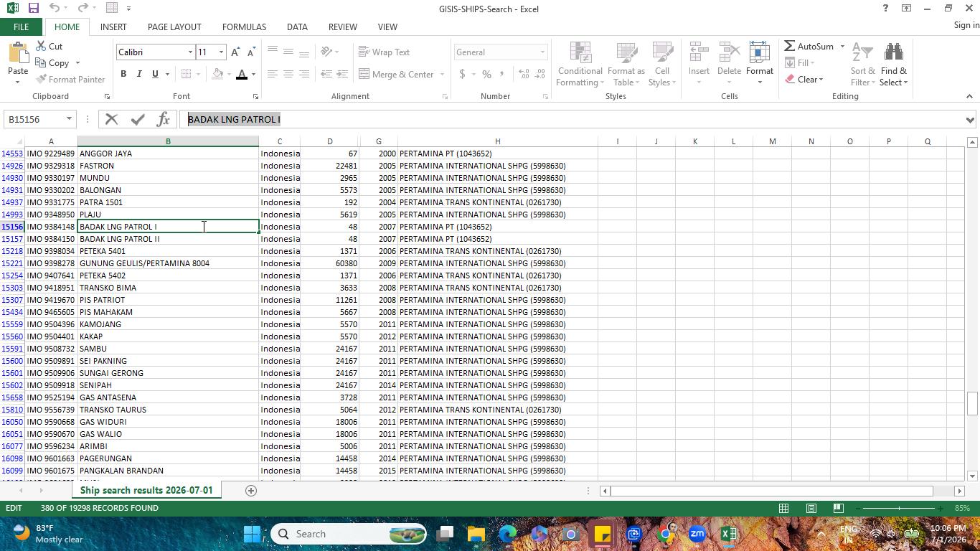This screenshot has width=980, height=551.
Task: Redo the last undone action
Action: 82,8
